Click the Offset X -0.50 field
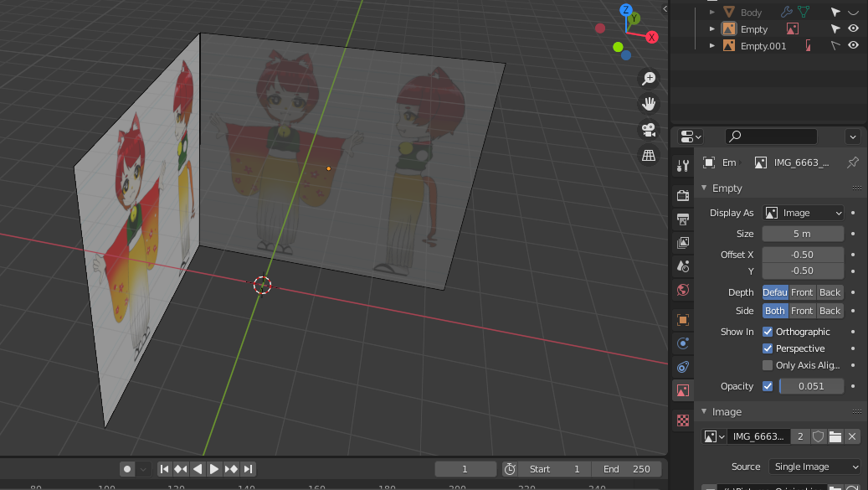Image resolution: width=868 pixels, height=490 pixels. [x=803, y=255]
